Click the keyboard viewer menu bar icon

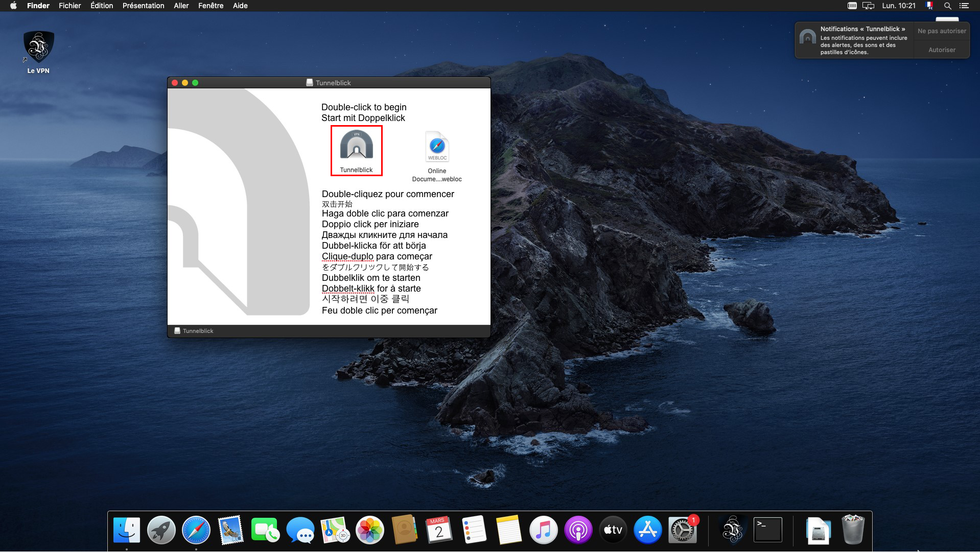coord(852,6)
